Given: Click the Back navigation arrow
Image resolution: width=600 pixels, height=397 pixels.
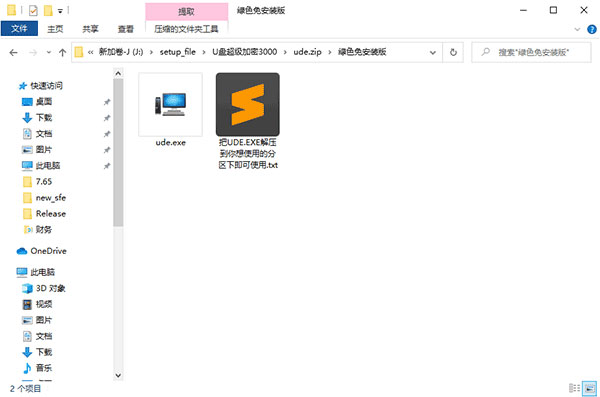Looking at the screenshot, I should [x=13, y=52].
